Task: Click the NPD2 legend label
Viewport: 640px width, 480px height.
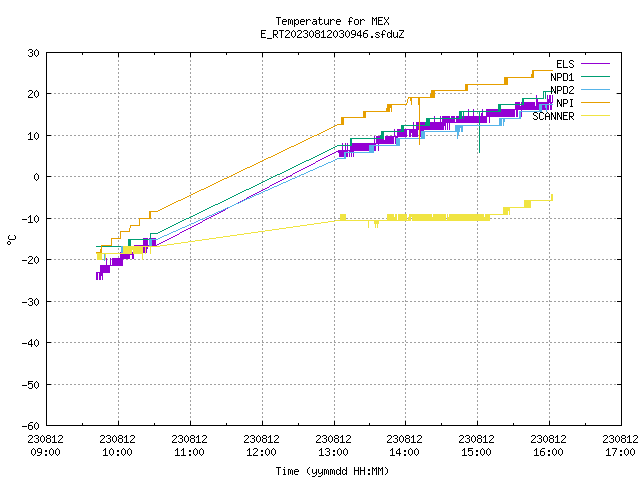Action: (x=562, y=90)
